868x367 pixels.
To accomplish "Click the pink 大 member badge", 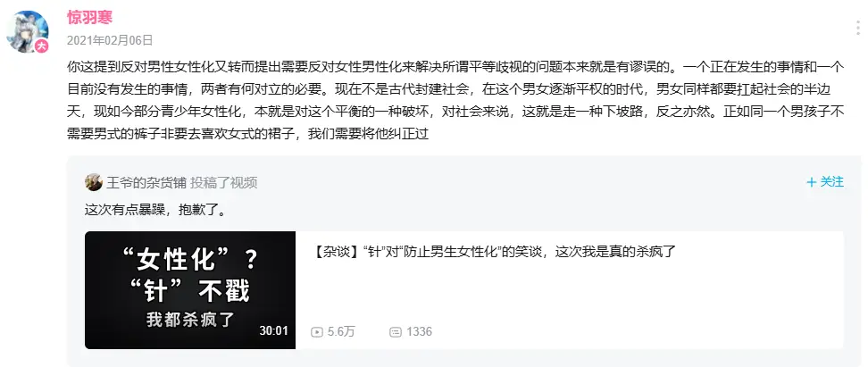I will (x=41, y=46).
